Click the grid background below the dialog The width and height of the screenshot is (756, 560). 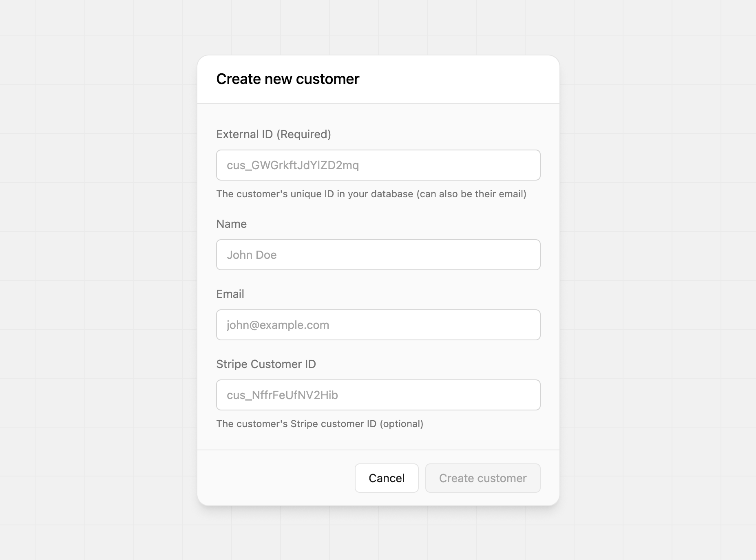[x=378, y=534]
